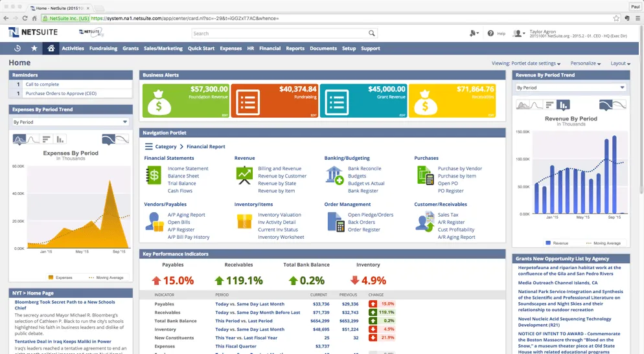Open the Media Outreach Channel Islands grant
Image resolution: width=644 pixels, height=354 pixels.
coord(557,283)
